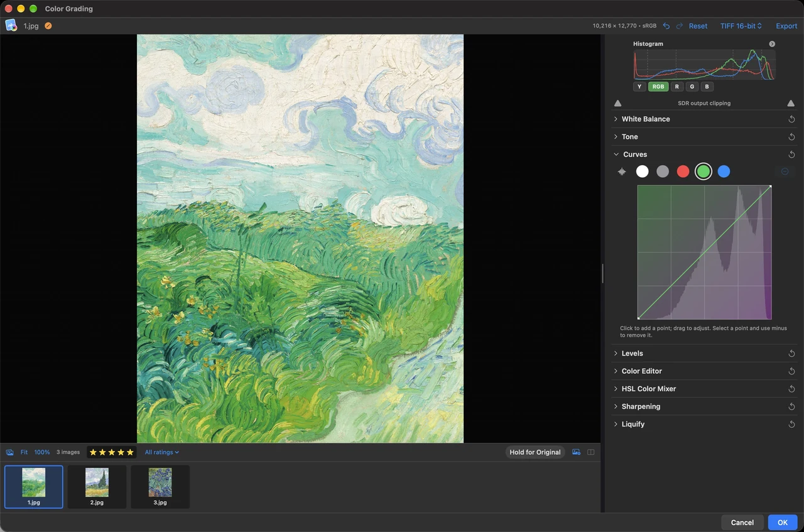Viewport: 804px width, 532px height.
Task: Reset the Curves section adjustments
Action: [791, 155]
